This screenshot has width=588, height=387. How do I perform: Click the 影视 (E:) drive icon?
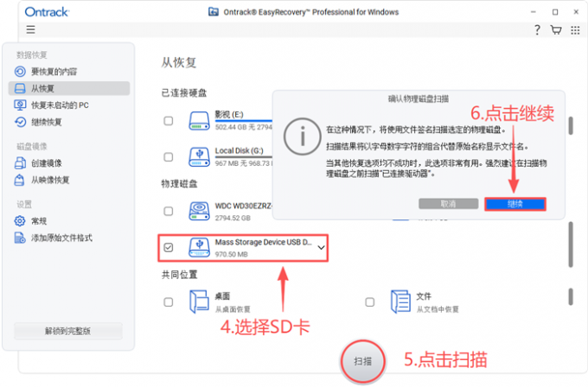(199, 121)
